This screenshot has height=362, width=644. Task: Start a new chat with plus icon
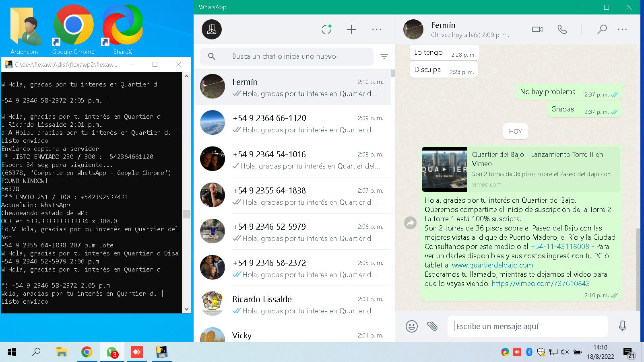pyautogui.click(x=351, y=29)
